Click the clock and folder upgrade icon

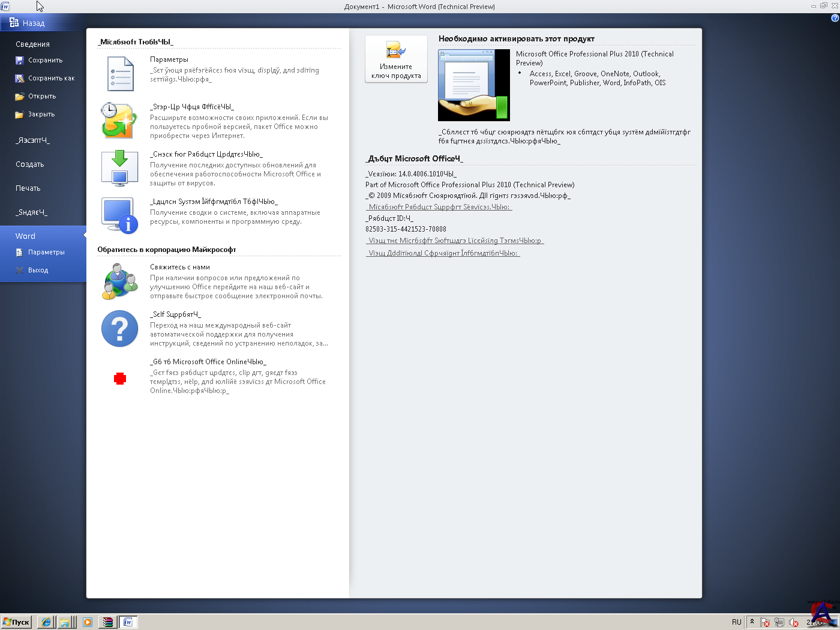[119, 121]
